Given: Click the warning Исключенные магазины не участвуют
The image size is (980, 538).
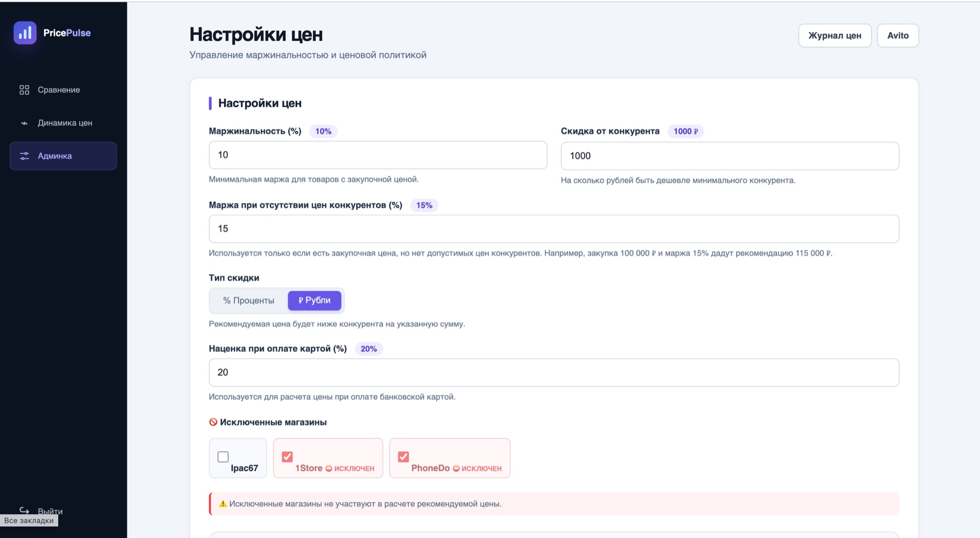Looking at the screenshot, I should [x=365, y=504].
